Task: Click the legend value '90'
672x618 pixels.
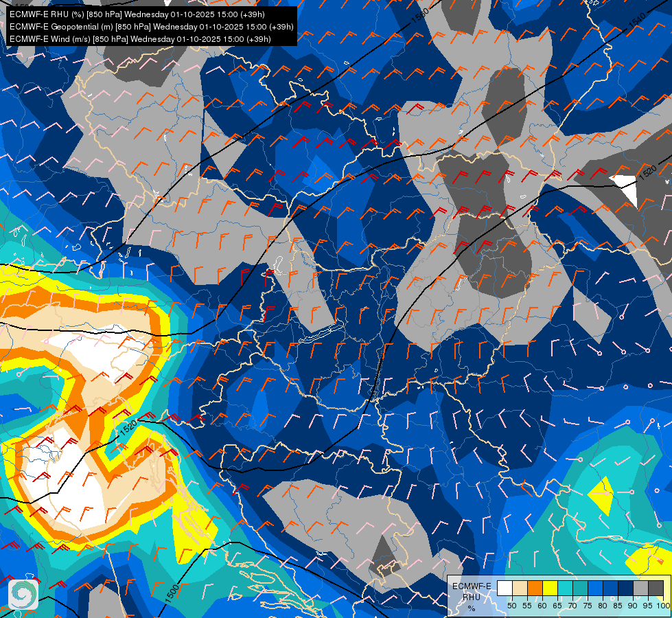Action: click(x=634, y=606)
